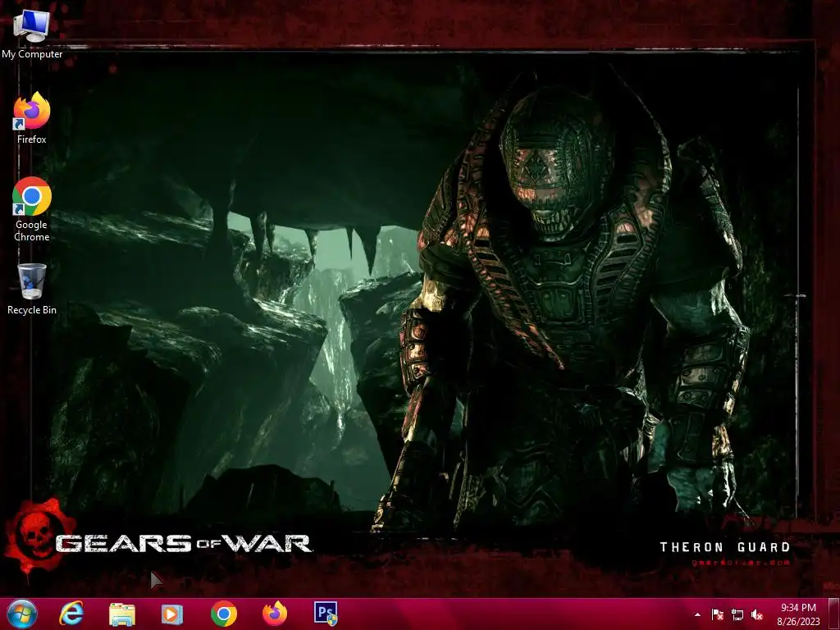Open Action Center flag in tray

pos(717,614)
